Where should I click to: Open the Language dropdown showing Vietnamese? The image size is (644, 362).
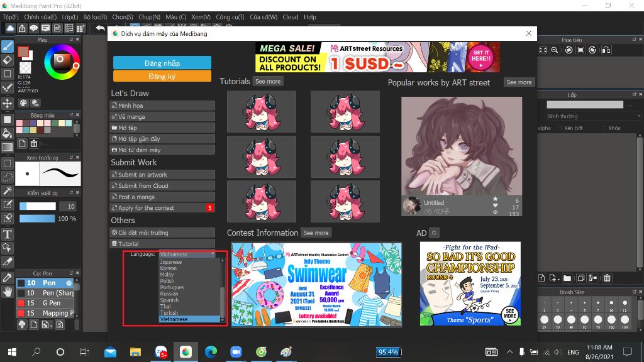[187, 254]
